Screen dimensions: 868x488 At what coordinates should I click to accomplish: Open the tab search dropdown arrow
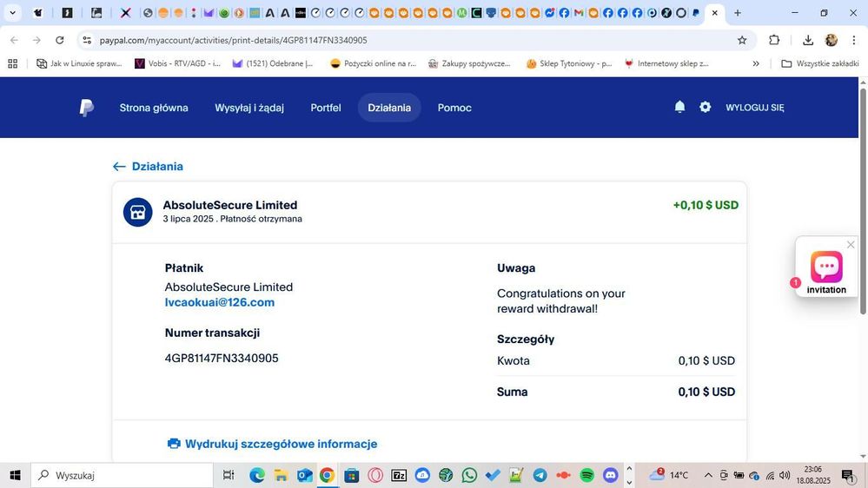[x=12, y=13]
